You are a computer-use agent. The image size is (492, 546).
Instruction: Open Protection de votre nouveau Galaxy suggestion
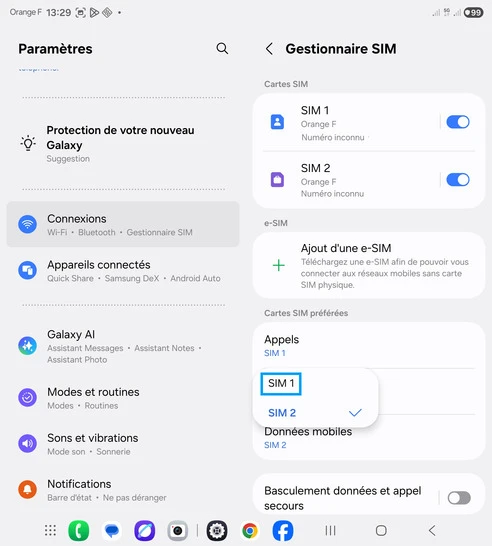coord(123,143)
